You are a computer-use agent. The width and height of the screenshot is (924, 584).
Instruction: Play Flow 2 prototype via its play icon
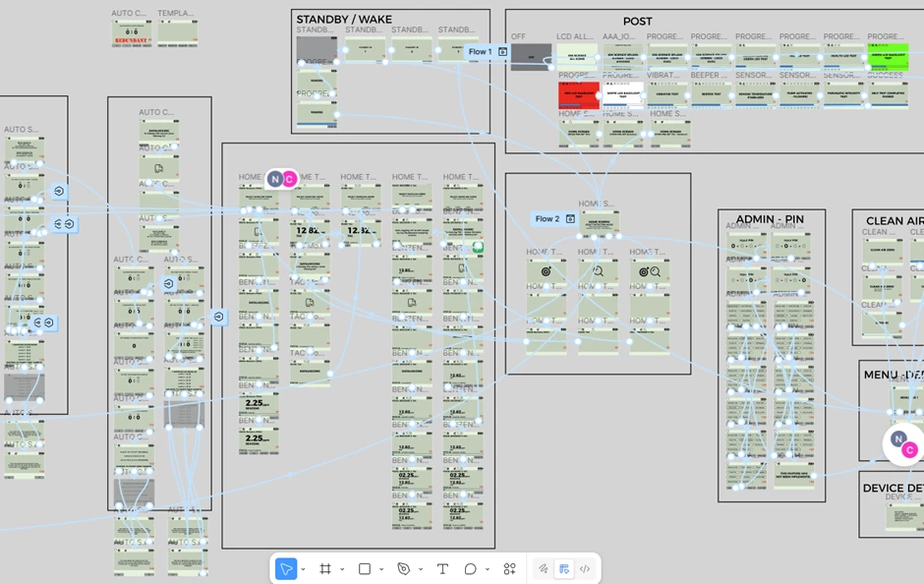(x=570, y=218)
